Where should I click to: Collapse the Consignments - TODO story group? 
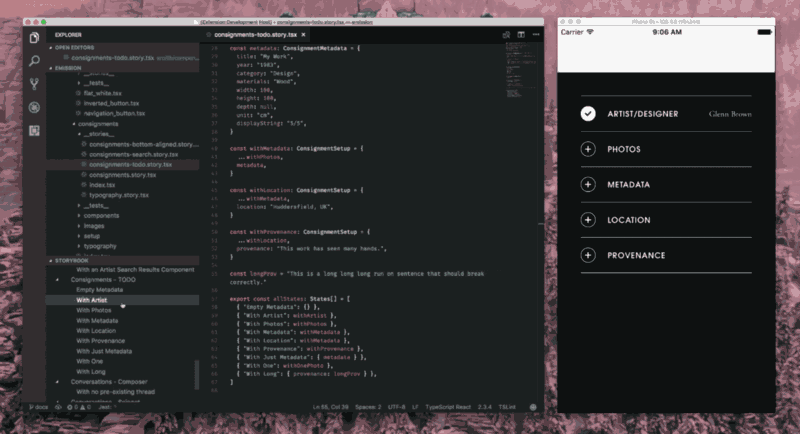pos(57,279)
